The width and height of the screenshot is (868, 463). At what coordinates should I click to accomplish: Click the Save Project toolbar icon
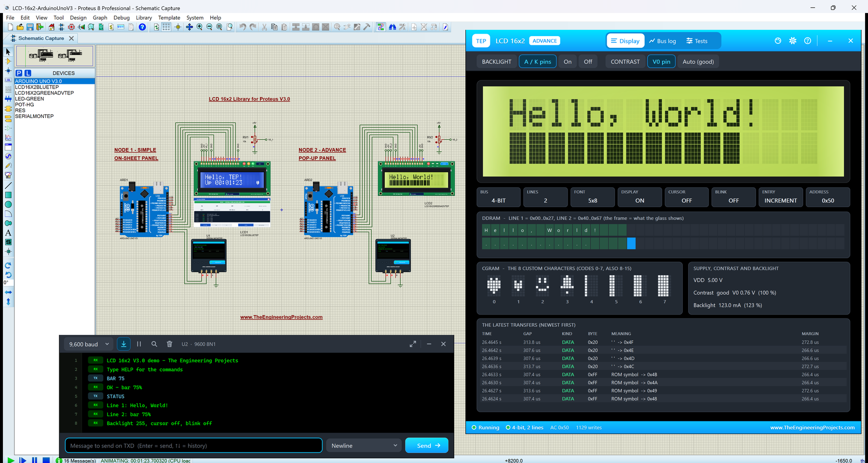pyautogui.click(x=30, y=27)
